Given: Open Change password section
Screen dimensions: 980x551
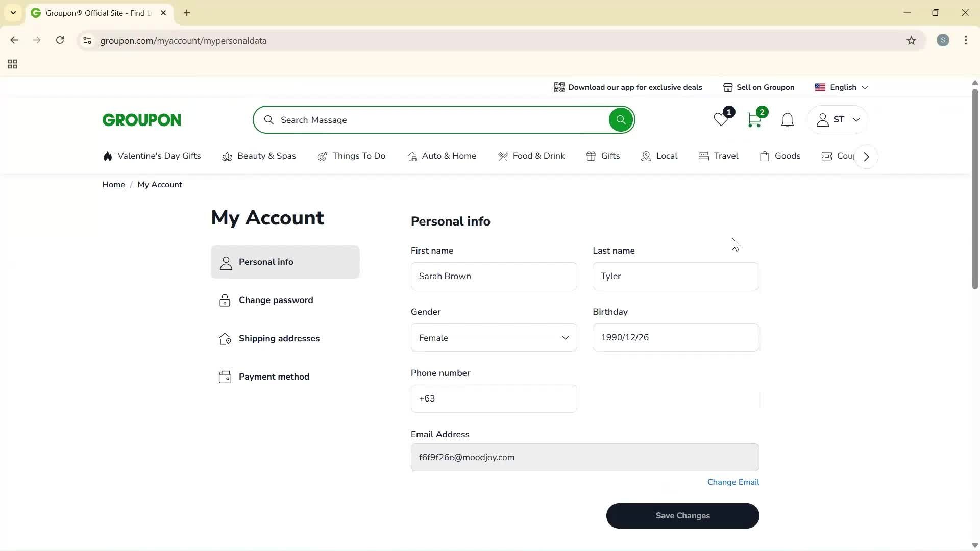Looking at the screenshot, I should pyautogui.click(x=276, y=300).
